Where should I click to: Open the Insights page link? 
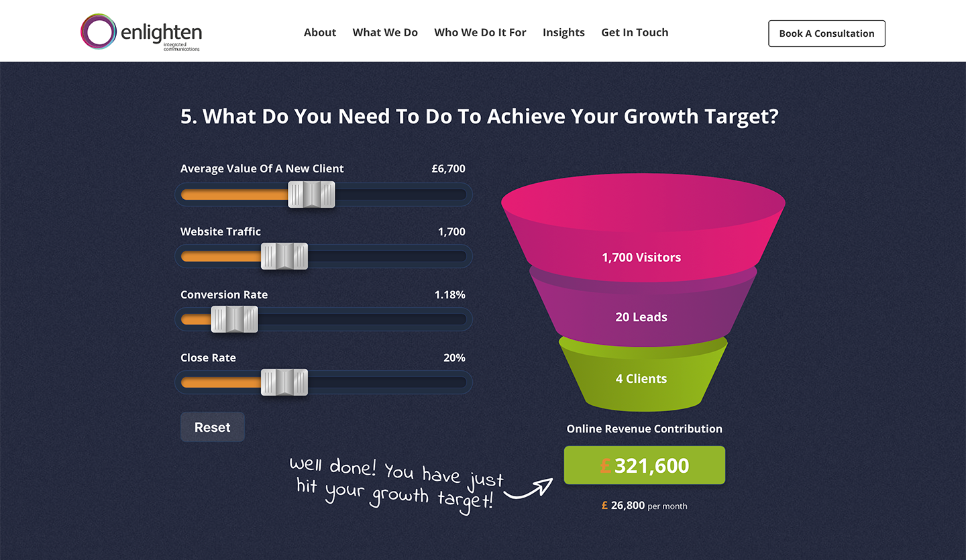point(563,32)
